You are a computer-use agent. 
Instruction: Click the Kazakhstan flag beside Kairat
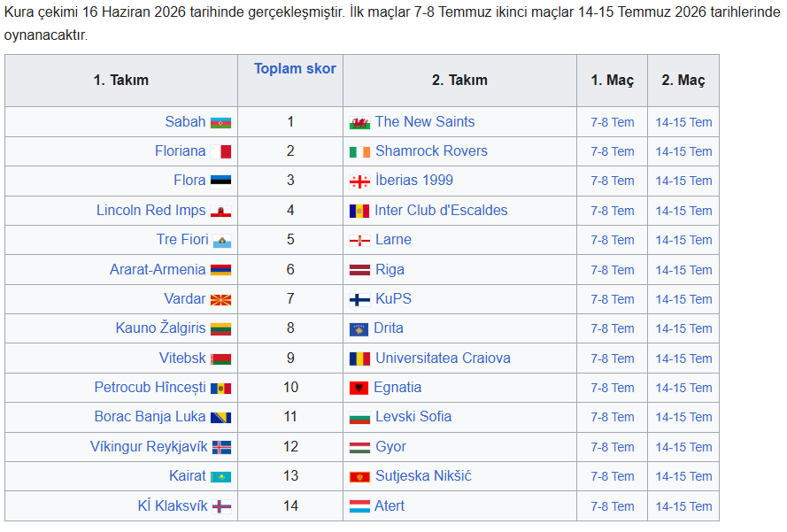tap(220, 477)
